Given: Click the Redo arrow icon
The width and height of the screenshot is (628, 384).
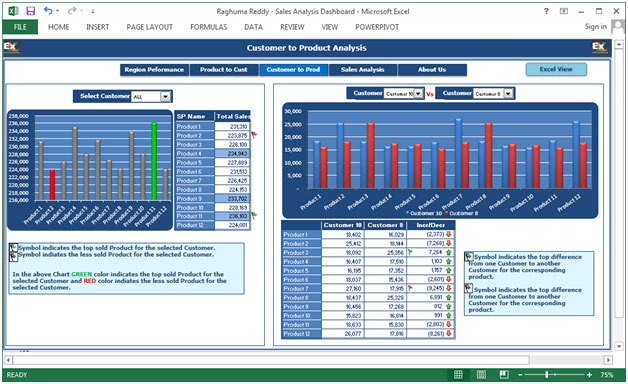Looking at the screenshot, I should (72, 11).
